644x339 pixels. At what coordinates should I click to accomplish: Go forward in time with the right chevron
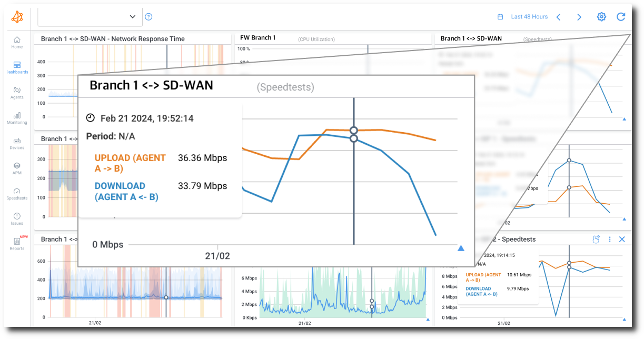point(579,16)
